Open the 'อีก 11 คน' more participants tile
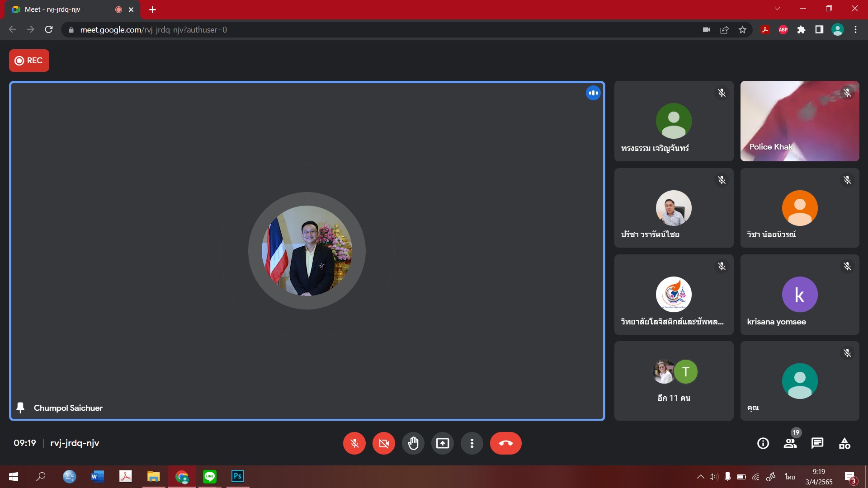Screen dimensions: 868x488 (x=673, y=381)
